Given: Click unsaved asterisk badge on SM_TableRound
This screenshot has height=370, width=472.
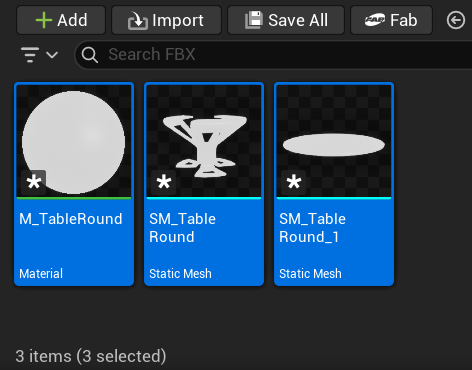Looking at the screenshot, I should click(x=164, y=182).
